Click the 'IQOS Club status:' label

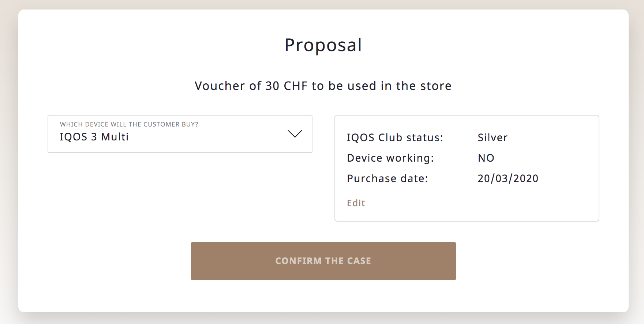pyautogui.click(x=395, y=137)
